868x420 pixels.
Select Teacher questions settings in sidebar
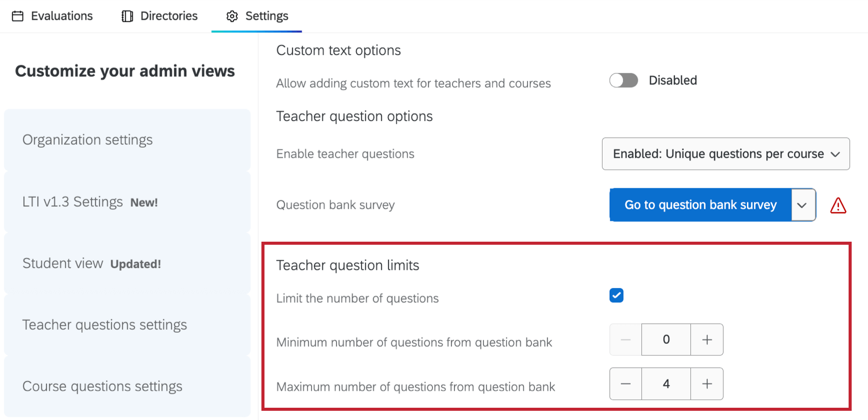click(105, 324)
